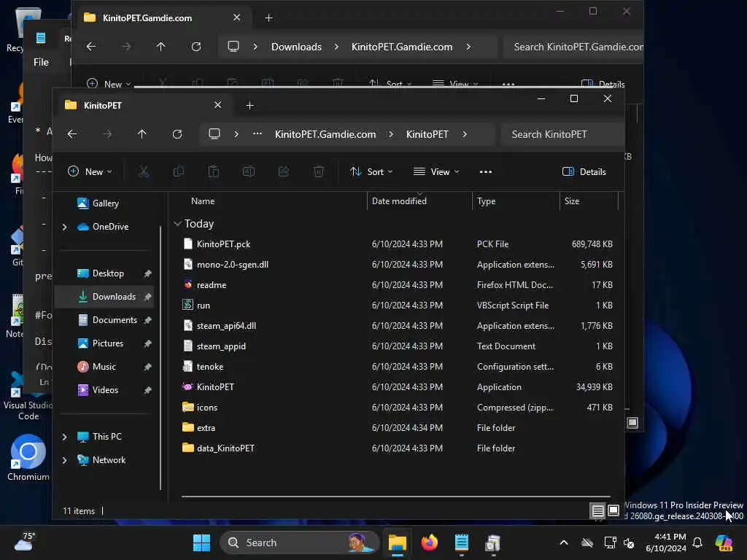Refresh the KinitoPET folder view
The height and width of the screenshot is (560, 747).
click(x=177, y=134)
